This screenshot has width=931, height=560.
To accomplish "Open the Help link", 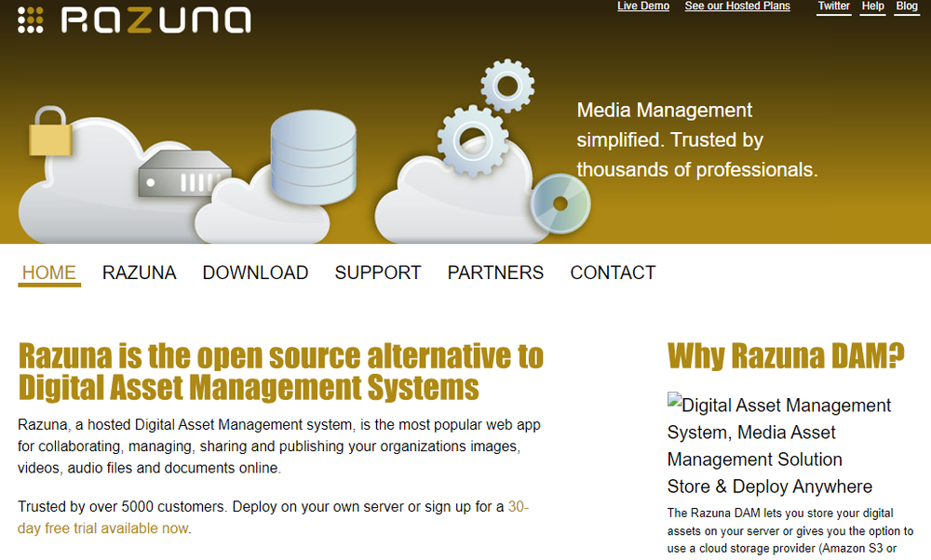I will [873, 6].
